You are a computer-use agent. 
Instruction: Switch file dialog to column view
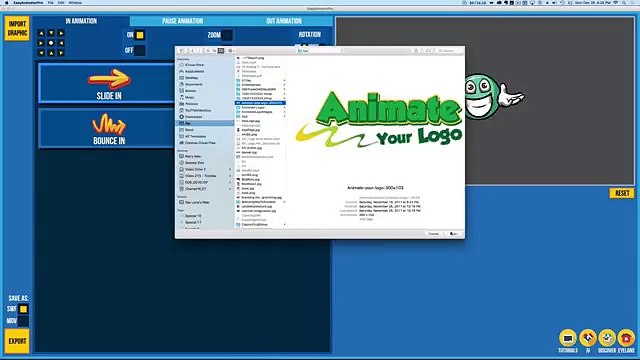[x=221, y=51]
